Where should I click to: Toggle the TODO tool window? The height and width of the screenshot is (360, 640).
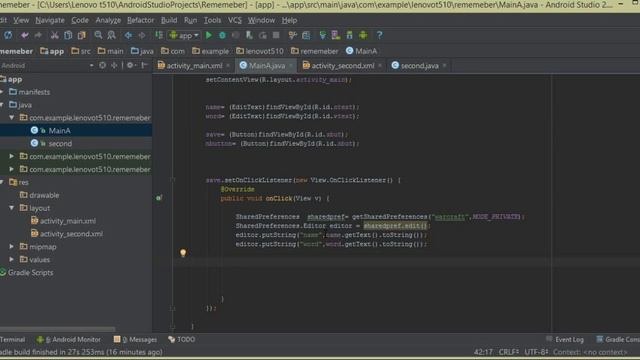pos(182,340)
